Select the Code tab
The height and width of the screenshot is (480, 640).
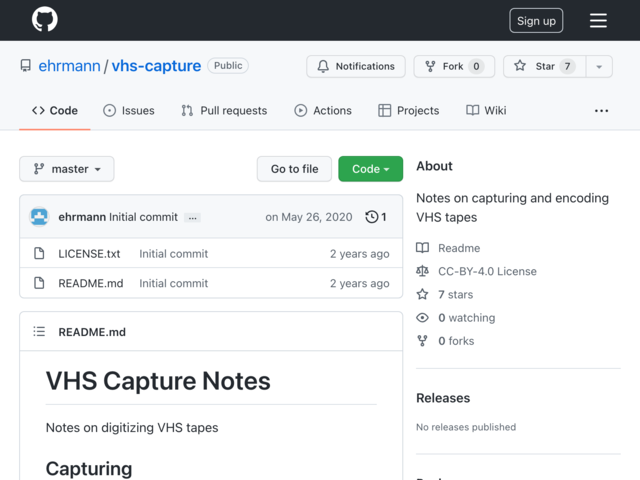55,111
